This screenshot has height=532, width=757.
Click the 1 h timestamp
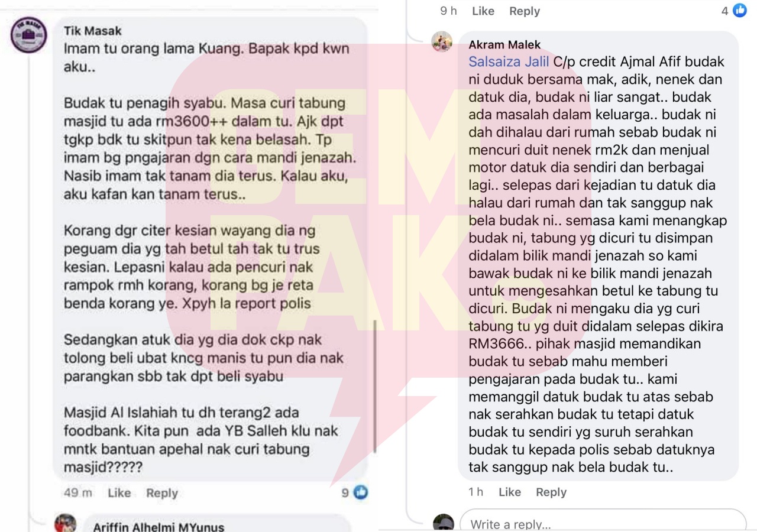[476, 492]
